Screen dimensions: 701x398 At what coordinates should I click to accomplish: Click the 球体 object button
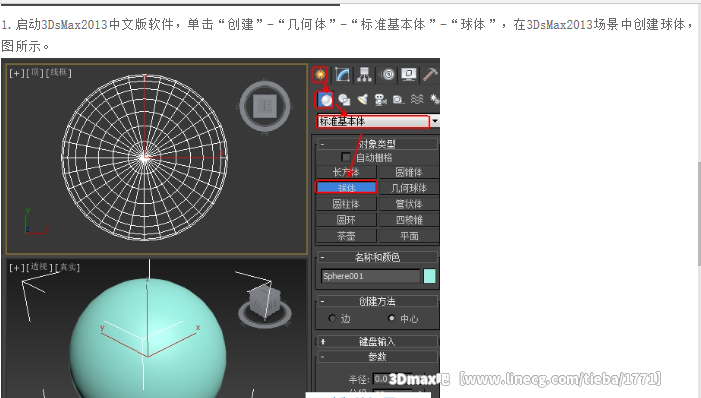tap(346, 187)
